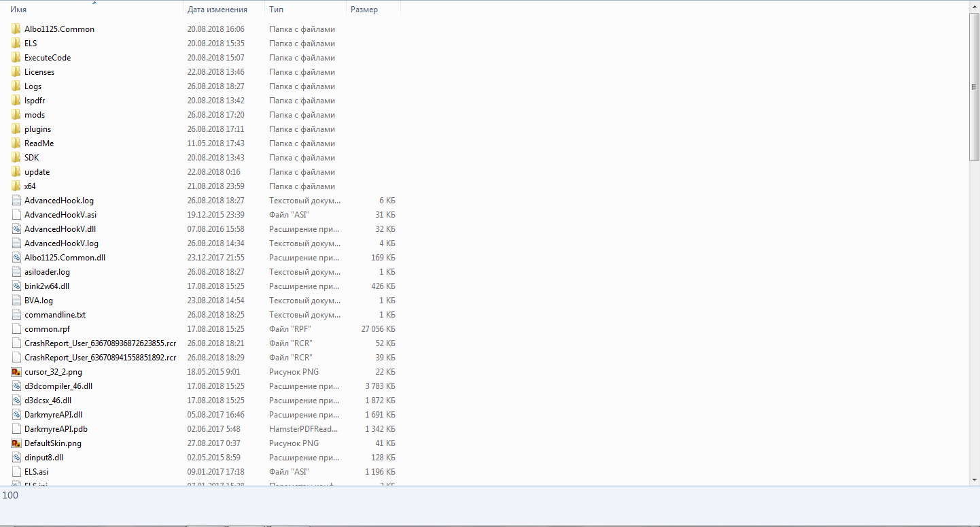Select the AdvancedHookV.asi file name
This screenshot has height=527, width=980.
point(60,215)
